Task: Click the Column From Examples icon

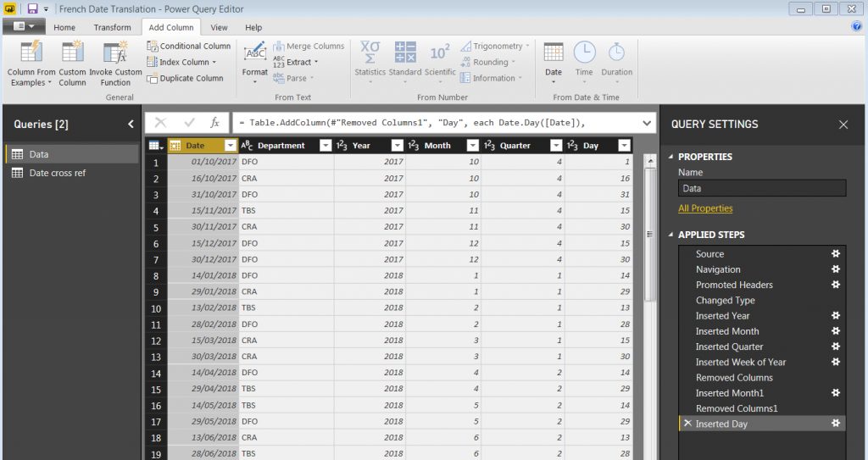Action: tap(31, 53)
